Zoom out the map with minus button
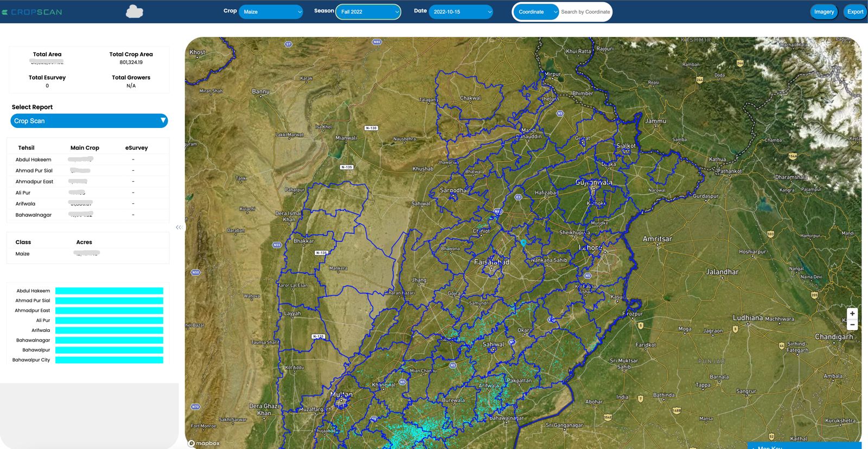The height and width of the screenshot is (449, 868). [852, 325]
